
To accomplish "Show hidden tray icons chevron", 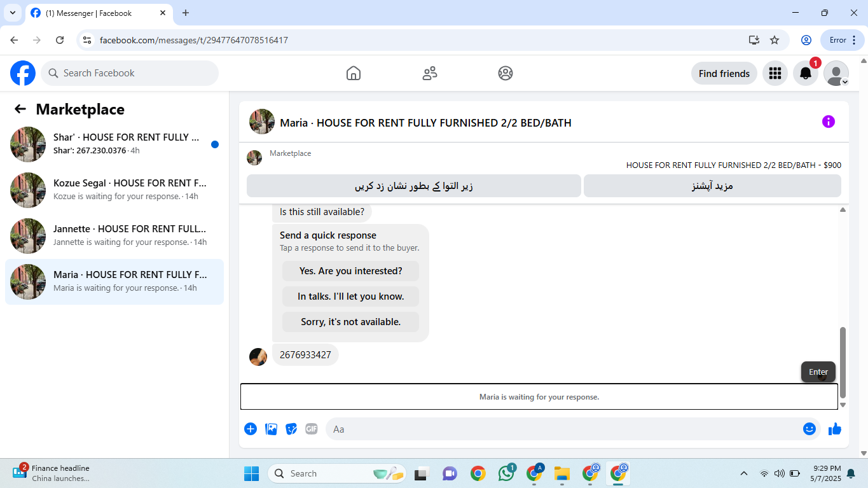I will tap(744, 473).
